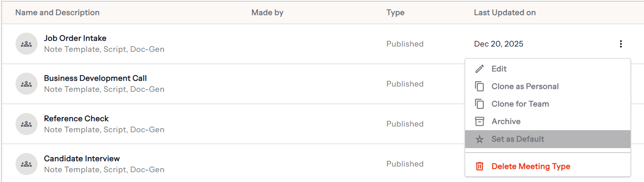Sort by Last Updated on column header
This screenshot has height=182, width=644.
[504, 13]
